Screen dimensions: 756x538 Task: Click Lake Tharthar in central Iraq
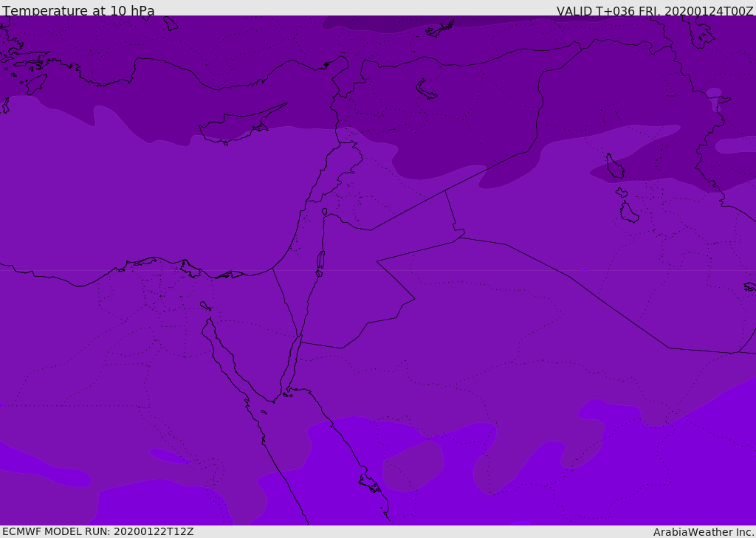[614, 166]
